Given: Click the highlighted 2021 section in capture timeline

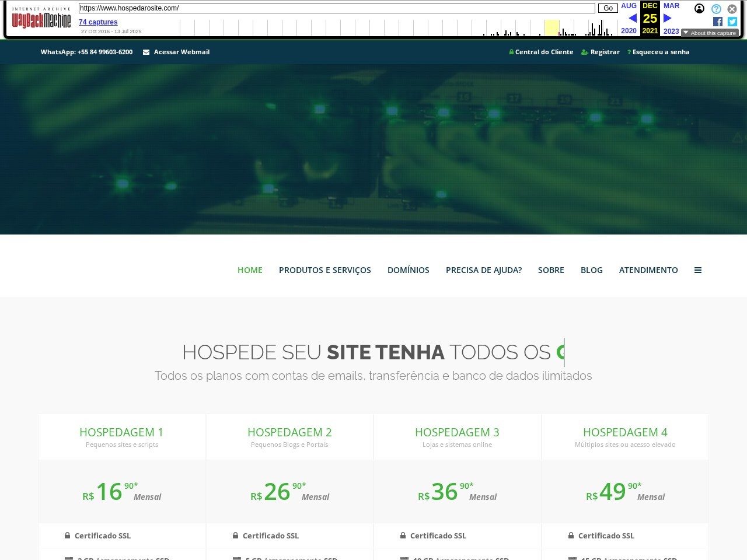Looking at the screenshot, I should pos(551,27).
